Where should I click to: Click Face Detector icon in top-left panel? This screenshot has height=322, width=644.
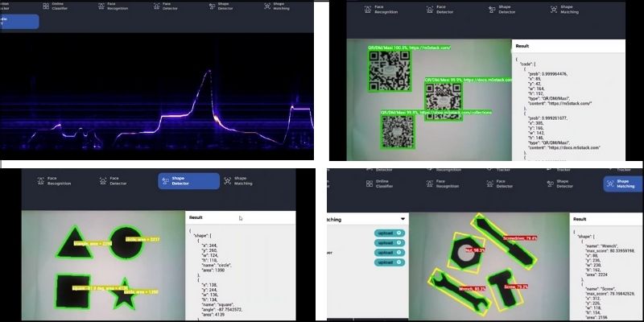click(x=156, y=6)
